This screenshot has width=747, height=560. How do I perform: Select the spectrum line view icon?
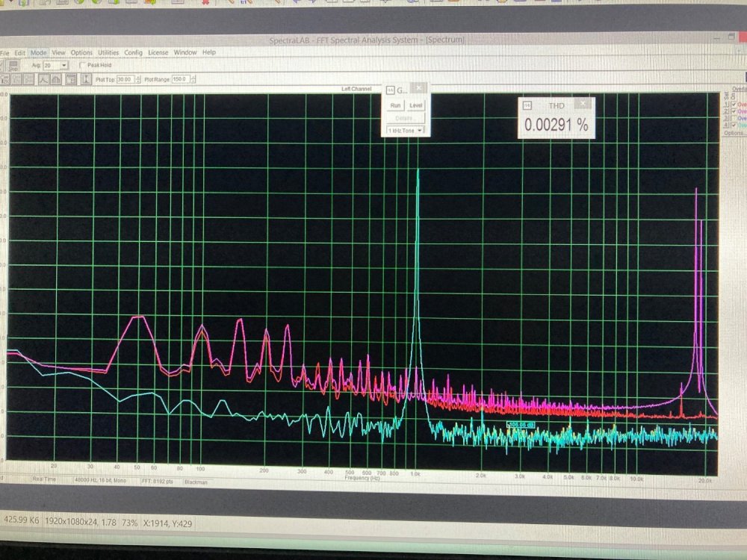point(43,79)
